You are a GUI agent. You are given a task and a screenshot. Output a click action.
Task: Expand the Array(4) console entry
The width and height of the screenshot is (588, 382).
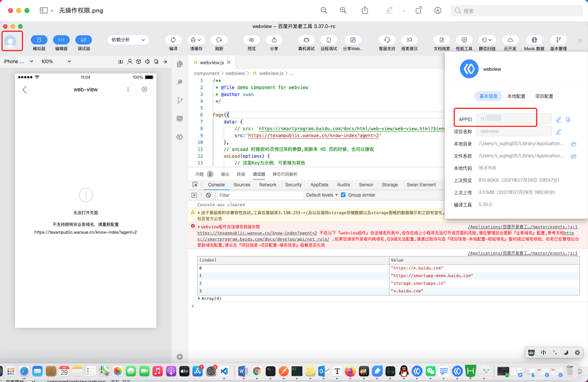[199, 299]
